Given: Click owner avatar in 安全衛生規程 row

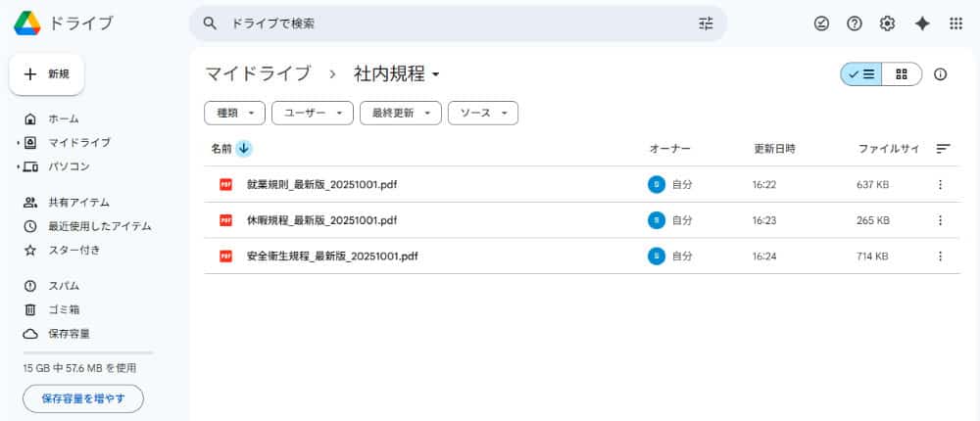Looking at the screenshot, I should 657,257.
